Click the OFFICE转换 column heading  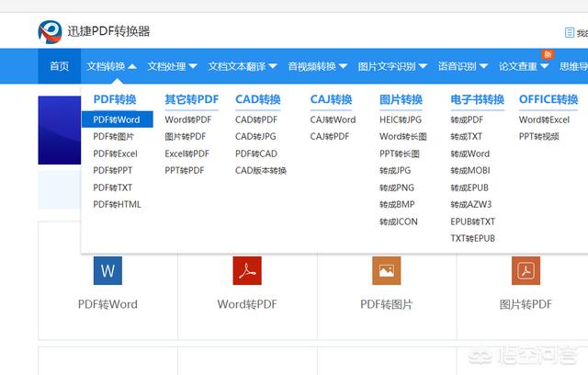coord(548,99)
